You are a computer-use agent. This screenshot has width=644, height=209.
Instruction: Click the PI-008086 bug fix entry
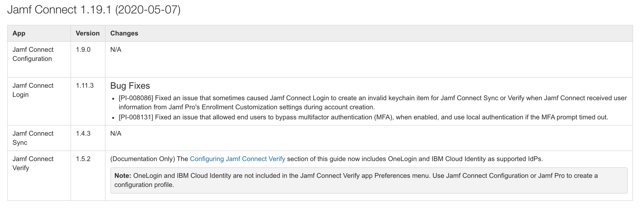coord(372,102)
